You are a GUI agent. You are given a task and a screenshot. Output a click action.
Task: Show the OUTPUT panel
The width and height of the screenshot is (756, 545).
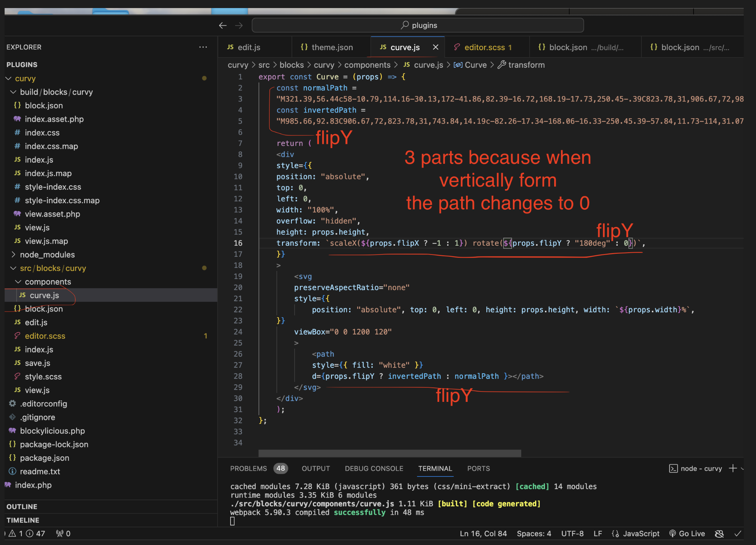[316, 468]
